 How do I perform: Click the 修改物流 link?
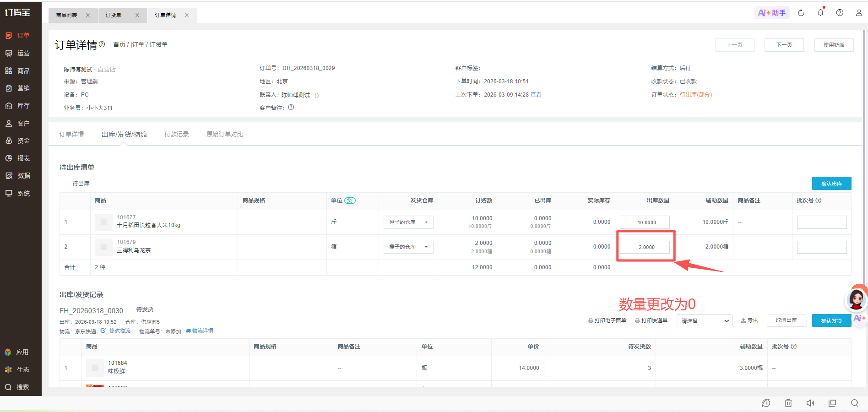116,331
